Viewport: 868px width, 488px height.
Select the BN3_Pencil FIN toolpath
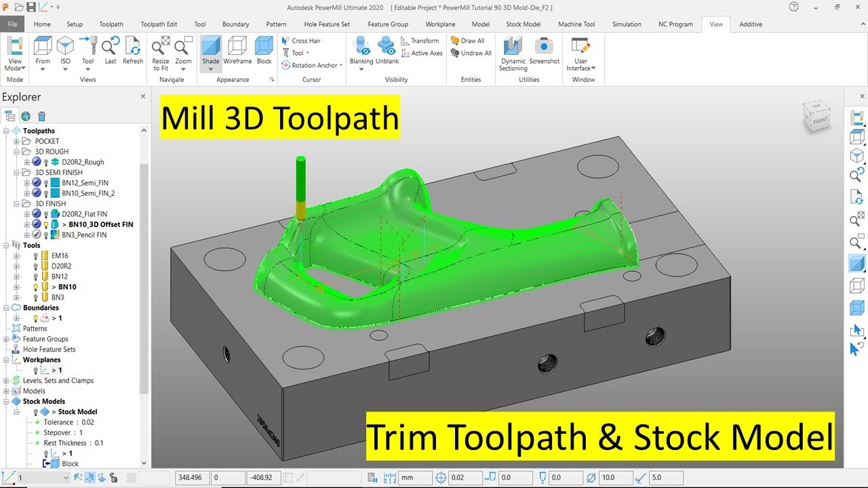click(84, 235)
